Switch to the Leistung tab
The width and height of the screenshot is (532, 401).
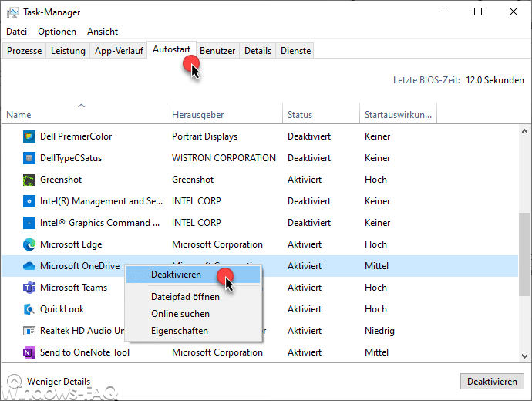[68, 51]
